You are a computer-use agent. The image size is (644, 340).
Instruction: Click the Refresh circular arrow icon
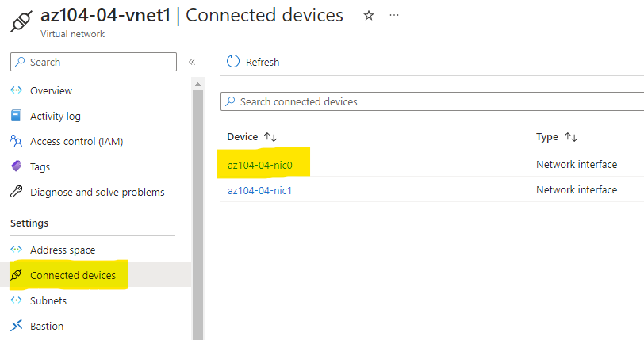(x=233, y=61)
